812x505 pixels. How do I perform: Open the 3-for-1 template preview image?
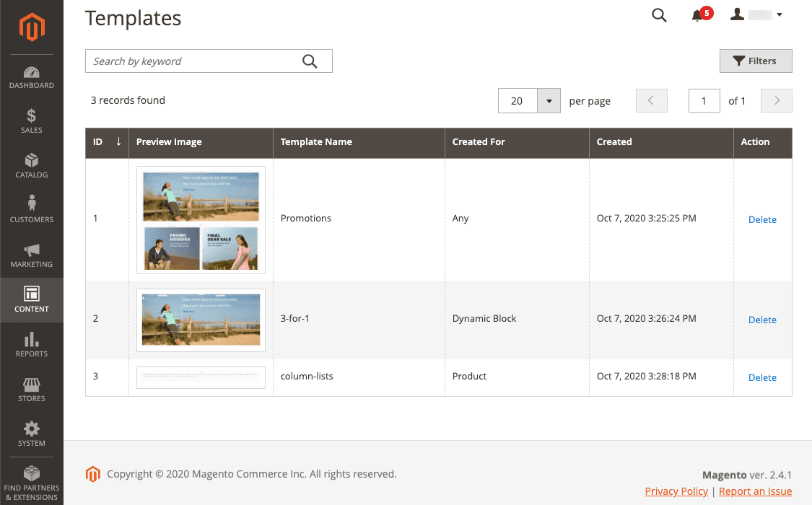(x=201, y=320)
